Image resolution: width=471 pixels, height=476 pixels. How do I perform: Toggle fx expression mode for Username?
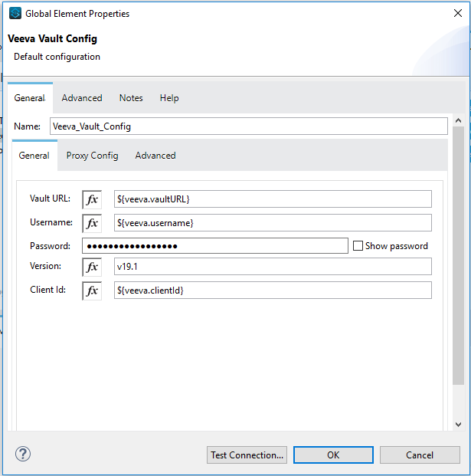(92, 223)
